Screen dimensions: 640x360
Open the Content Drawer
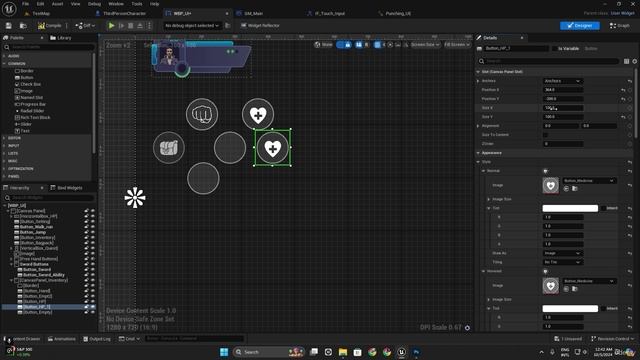coord(22,339)
